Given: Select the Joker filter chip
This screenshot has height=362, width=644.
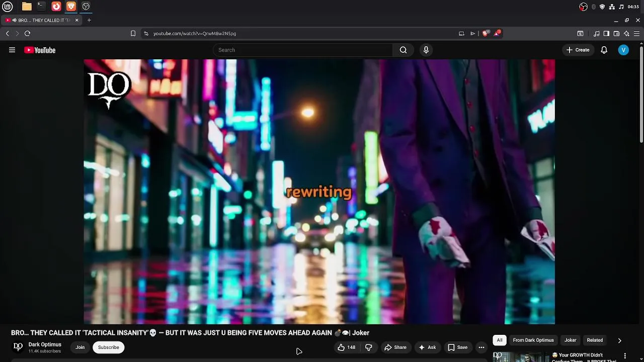Looking at the screenshot, I should [571, 340].
